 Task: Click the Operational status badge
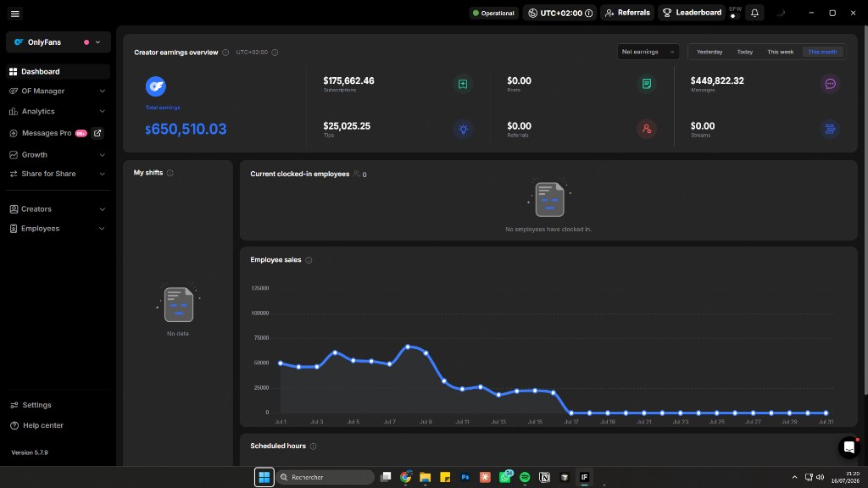pyautogui.click(x=493, y=13)
